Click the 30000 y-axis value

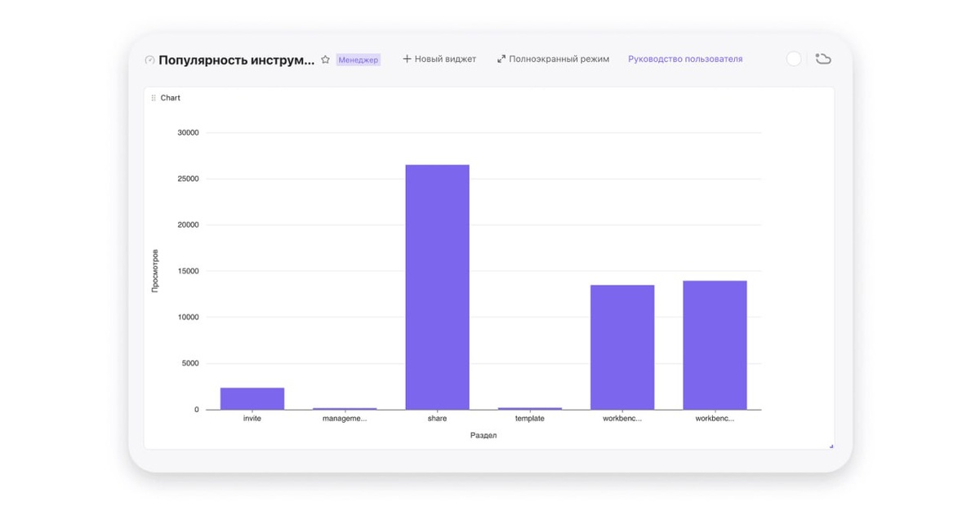pos(188,133)
